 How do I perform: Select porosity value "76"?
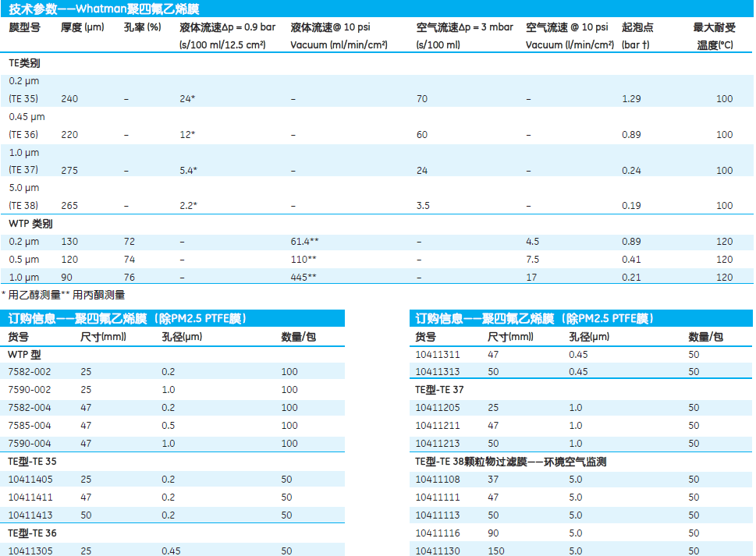click(x=130, y=277)
